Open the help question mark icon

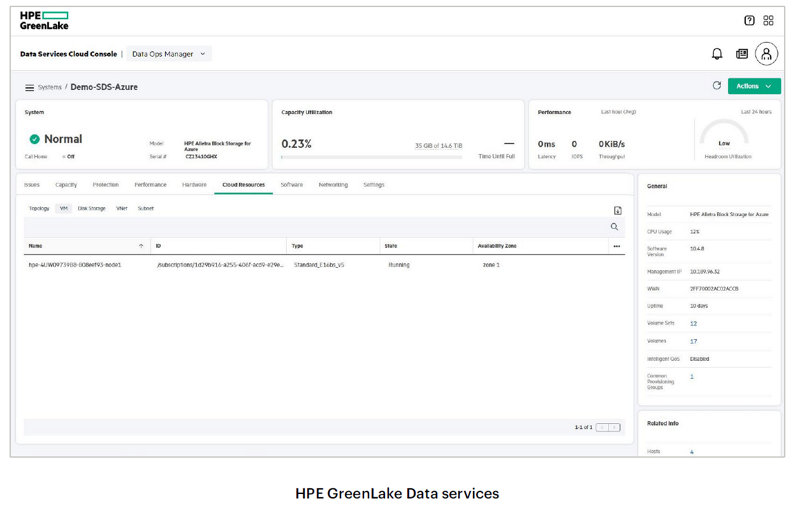(x=749, y=20)
